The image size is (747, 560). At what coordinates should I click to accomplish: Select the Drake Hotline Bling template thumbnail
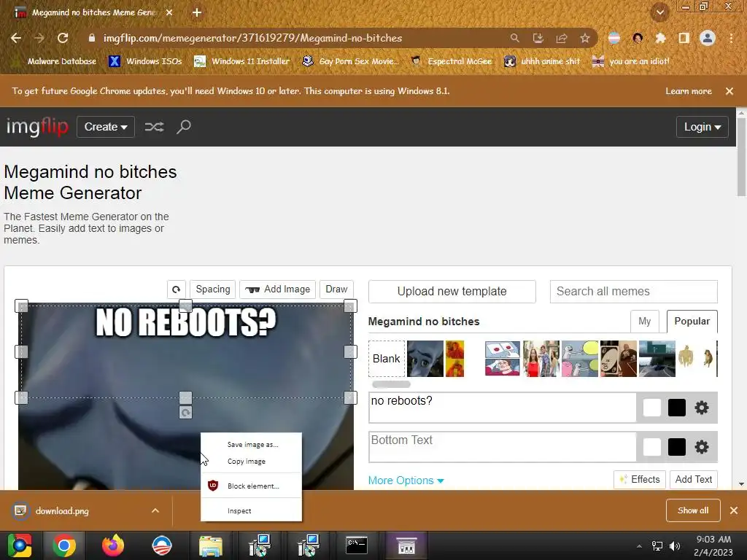tap(455, 359)
